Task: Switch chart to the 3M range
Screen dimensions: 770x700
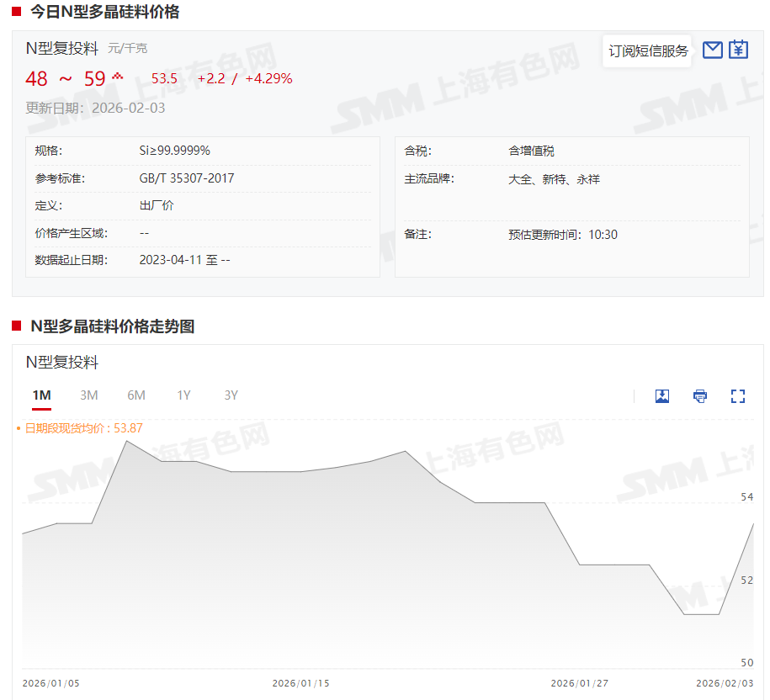Action: pyautogui.click(x=89, y=395)
